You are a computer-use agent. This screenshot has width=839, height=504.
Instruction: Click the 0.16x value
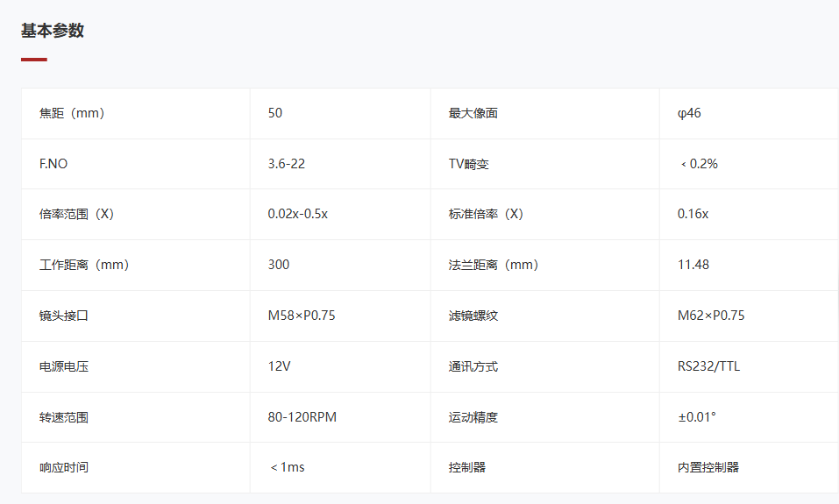(x=693, y=214)
